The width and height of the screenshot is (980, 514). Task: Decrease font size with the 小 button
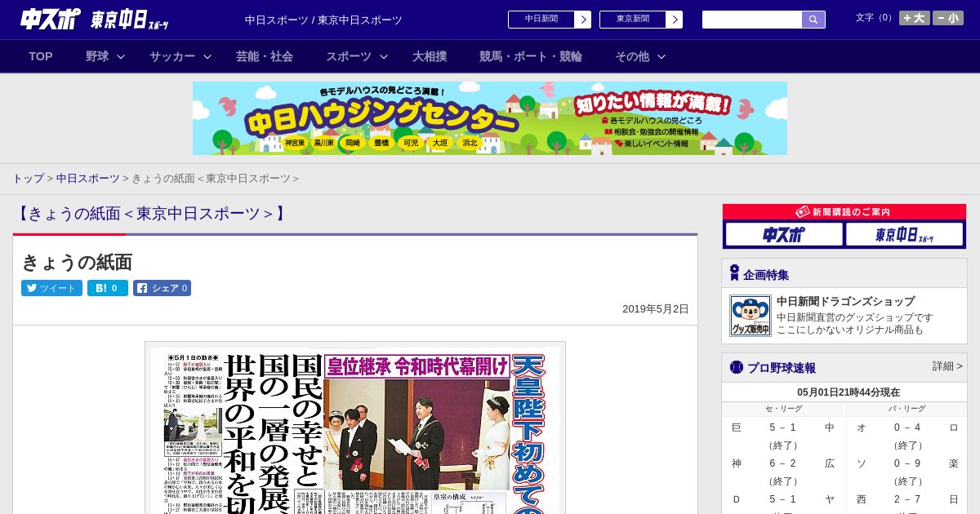tap(948, 18)
